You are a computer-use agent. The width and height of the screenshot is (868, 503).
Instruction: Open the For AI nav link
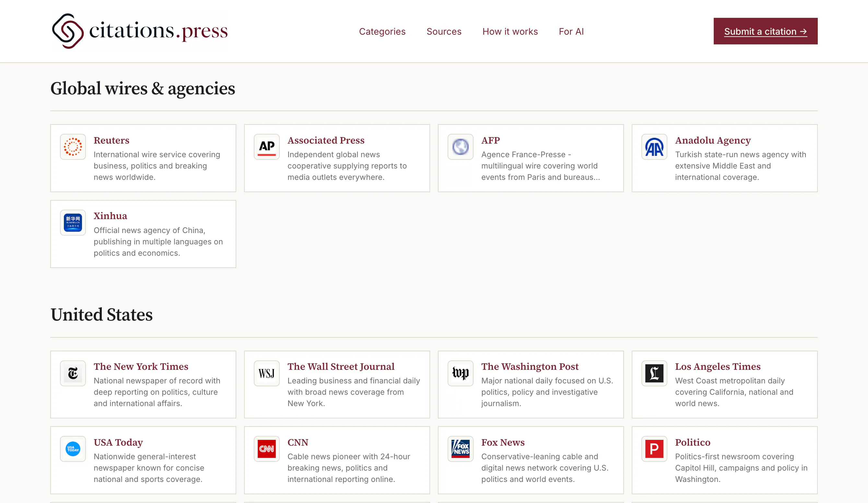coord(571,31)
